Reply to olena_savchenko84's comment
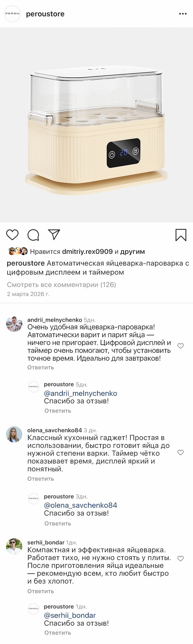The image size is (193, 644). (41, 479)
